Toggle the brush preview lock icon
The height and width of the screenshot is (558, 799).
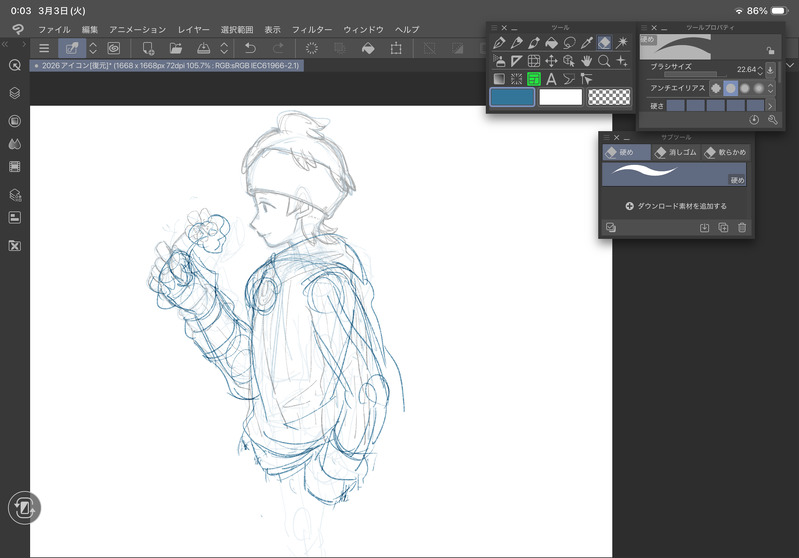[769, 50]
